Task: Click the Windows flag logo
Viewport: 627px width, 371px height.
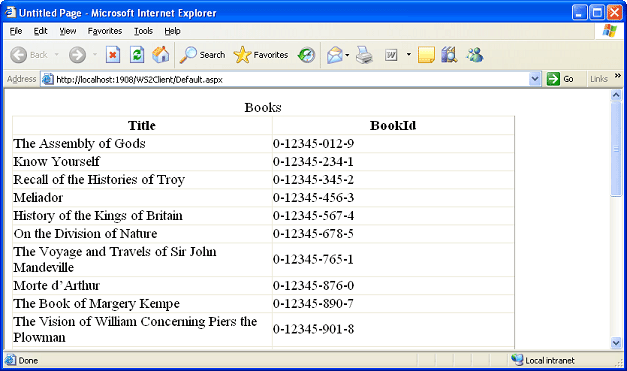Action: (x=609, y=31)
